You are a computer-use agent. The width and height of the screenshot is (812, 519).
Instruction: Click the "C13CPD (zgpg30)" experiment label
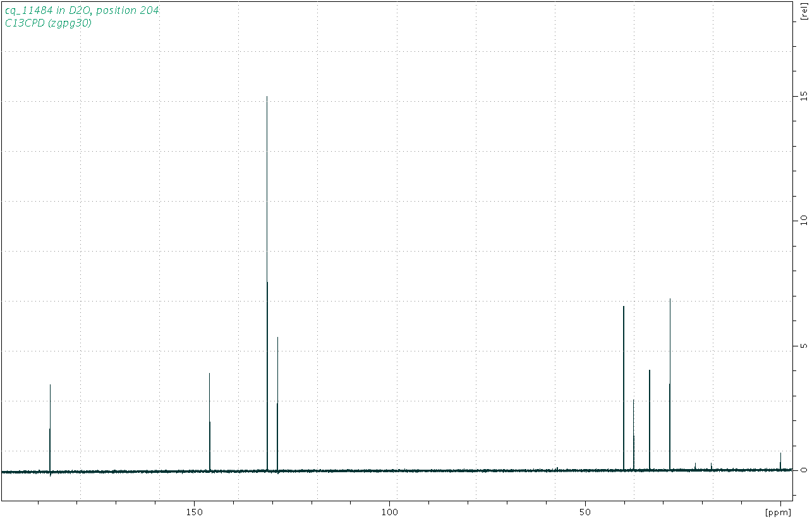(48, 23)
